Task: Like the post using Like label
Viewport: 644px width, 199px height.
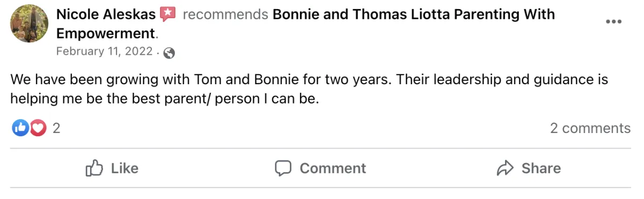Action: 125,168
